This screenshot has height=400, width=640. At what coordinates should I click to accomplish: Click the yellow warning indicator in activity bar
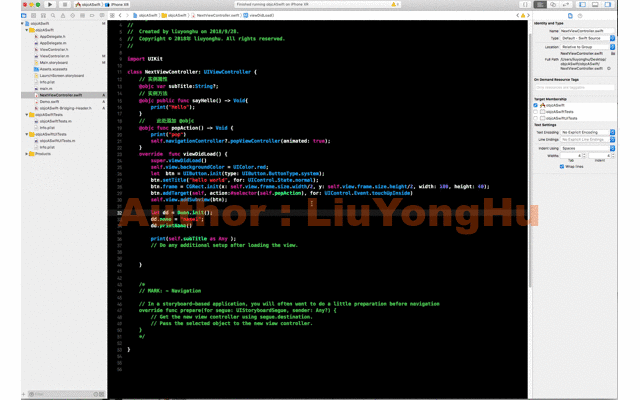coord(395,4)
